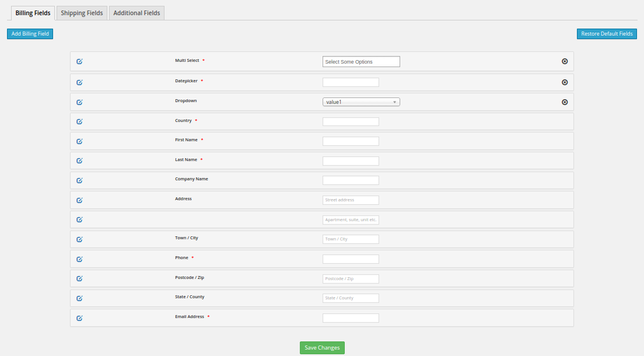644x356 pixels.
Task: Click the Datepicker input field
Action: coord(351,82)
